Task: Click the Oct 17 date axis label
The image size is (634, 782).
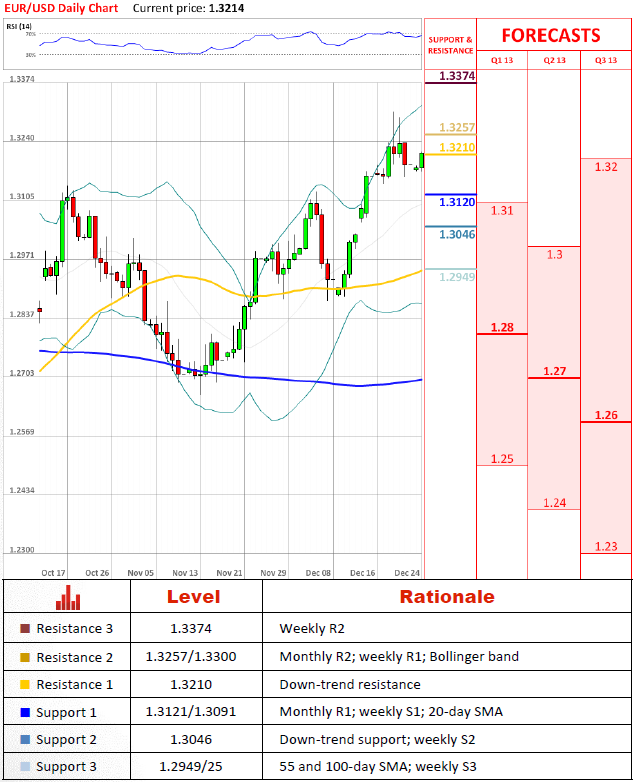Action: 53,573
